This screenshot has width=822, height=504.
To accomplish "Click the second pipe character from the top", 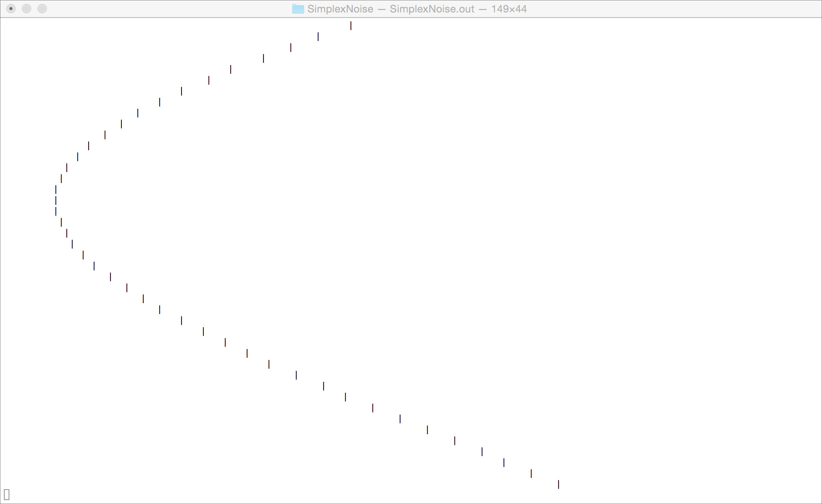I will pyautogui.click(x=318, y=37).
